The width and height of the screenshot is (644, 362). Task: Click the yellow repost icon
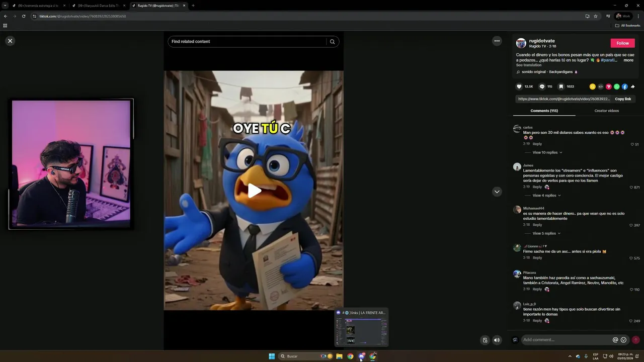click(592, 86)
